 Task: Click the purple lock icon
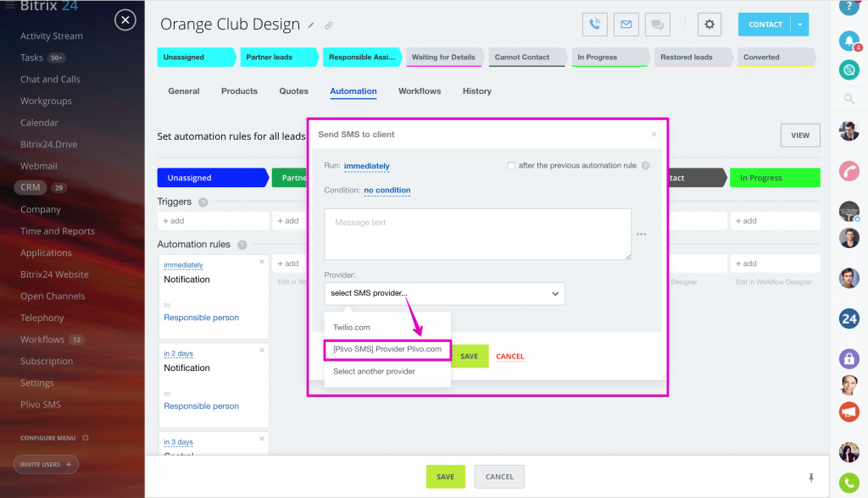[x=849, y=358]
